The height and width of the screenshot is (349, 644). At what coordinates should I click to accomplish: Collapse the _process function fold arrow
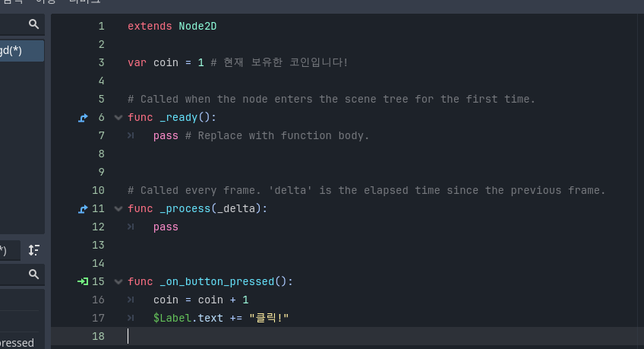[x=118, y=209]
